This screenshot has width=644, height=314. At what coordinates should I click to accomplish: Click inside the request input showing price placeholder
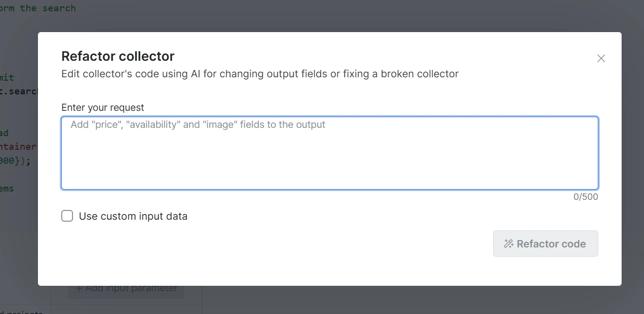[x=329, y=152]
